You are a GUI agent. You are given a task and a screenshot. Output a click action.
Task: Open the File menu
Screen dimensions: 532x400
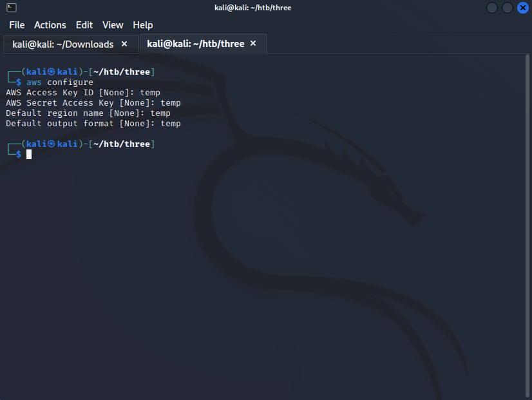(x=17, y=25)
